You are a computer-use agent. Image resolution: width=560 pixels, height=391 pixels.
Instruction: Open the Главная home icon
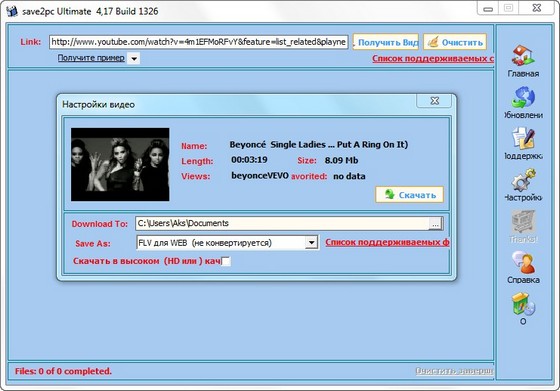522,55
